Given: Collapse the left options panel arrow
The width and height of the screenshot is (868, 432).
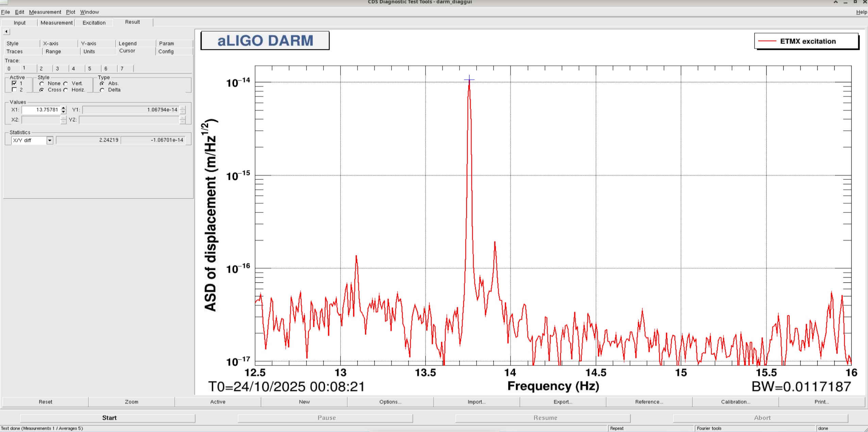Looking at the screenshot, I should click(x=6, y=32).
